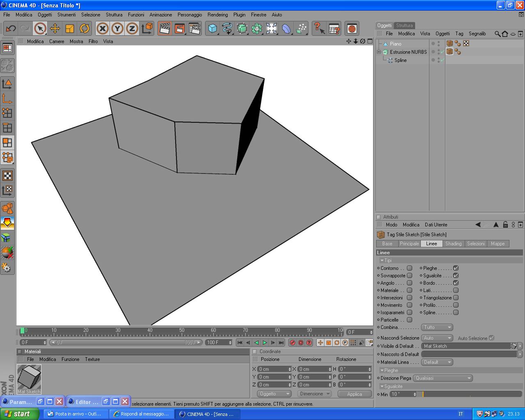Collapse the Estrusione NURBS tree node

pyautogui.click(x=379, y=52)
